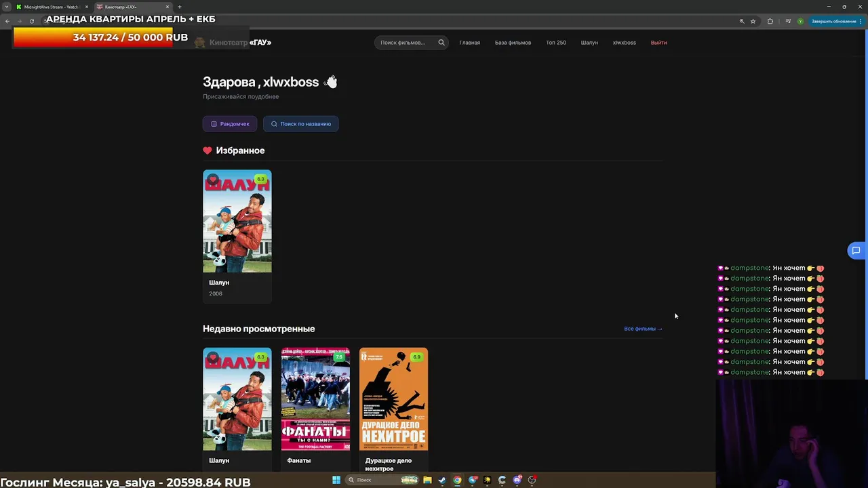Open new browser tab
The width and height of the screenshot is (868, 488).
point(180,7)
